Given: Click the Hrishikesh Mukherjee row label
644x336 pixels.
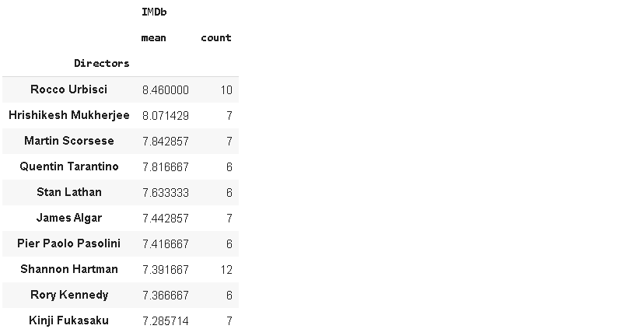Looking at the screenshot, I should [69, 115].
